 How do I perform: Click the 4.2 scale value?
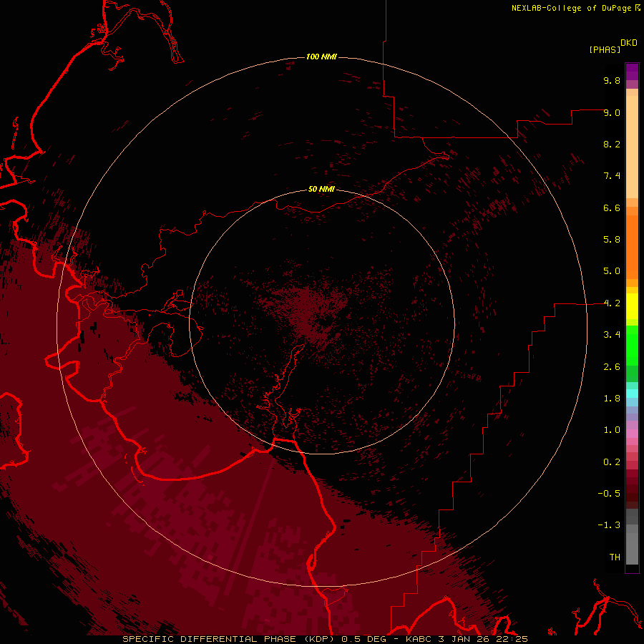tap(612, 303)
